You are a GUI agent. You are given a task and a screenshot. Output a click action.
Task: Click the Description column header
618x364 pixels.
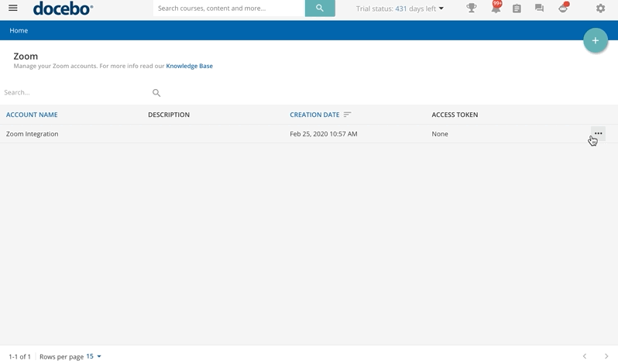click(x=169, y=115)
